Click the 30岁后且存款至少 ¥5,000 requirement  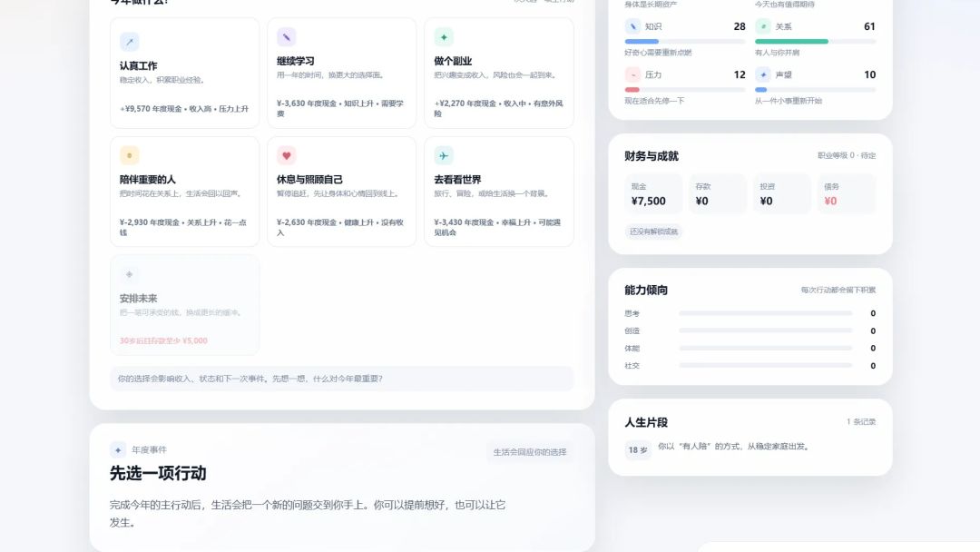pyautogui.click(x=163, y=340)
